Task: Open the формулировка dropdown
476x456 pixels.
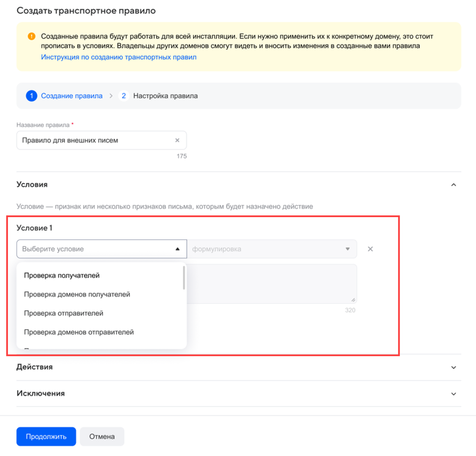Action: (x=271, y=249)
